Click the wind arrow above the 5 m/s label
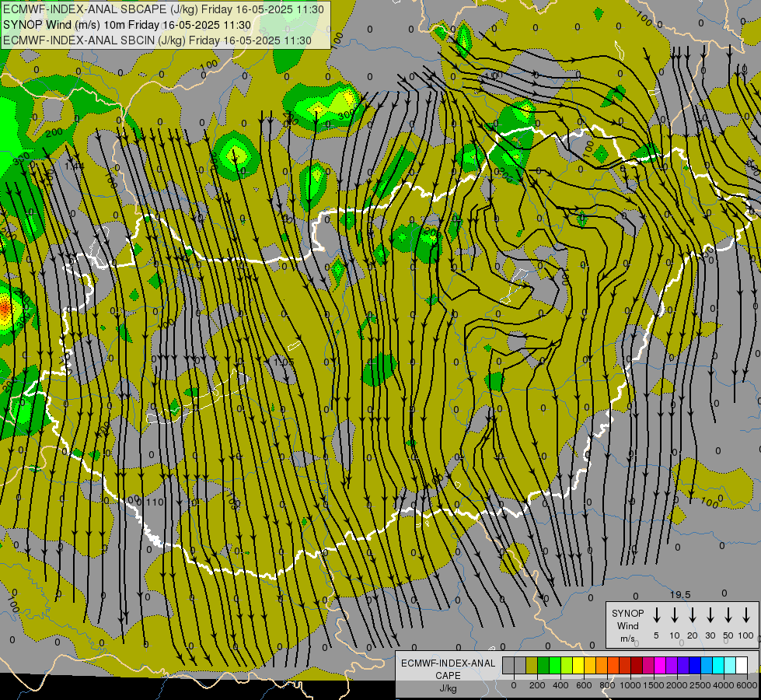The width and height of the screenshot is (761, 700). point(656,615)
